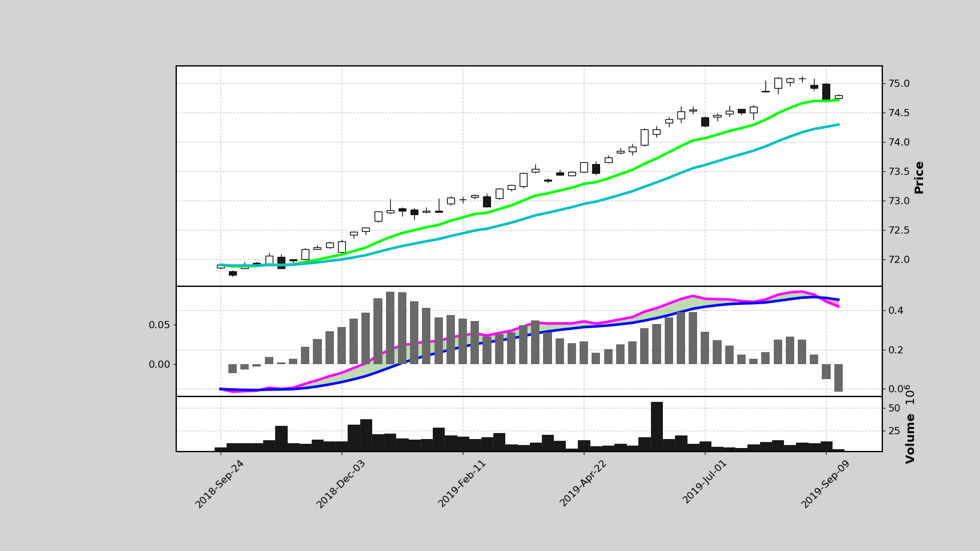This screenshot has width=980, height=551.
Task: Click the 74.0 price tick label
Action: (900, 143)
